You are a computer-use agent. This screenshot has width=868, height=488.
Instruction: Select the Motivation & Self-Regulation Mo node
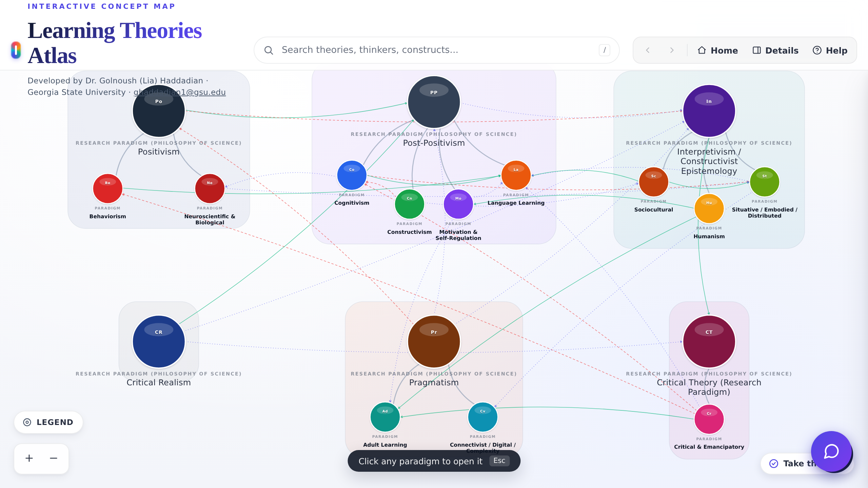point(458,204)
